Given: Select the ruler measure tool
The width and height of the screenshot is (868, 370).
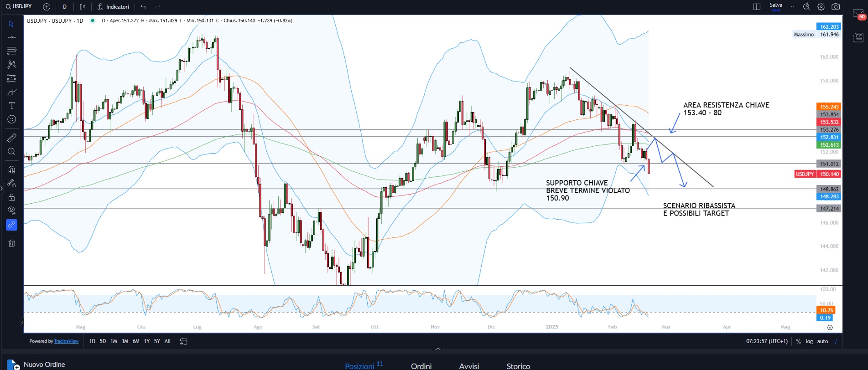Looking at the screenshot, I should pos(12,138).
